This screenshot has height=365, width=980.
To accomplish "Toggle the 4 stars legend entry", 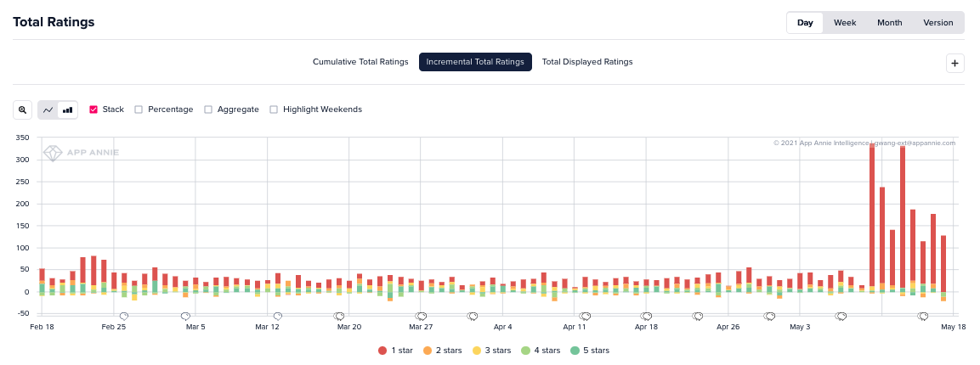I will (x=541, y=351).
